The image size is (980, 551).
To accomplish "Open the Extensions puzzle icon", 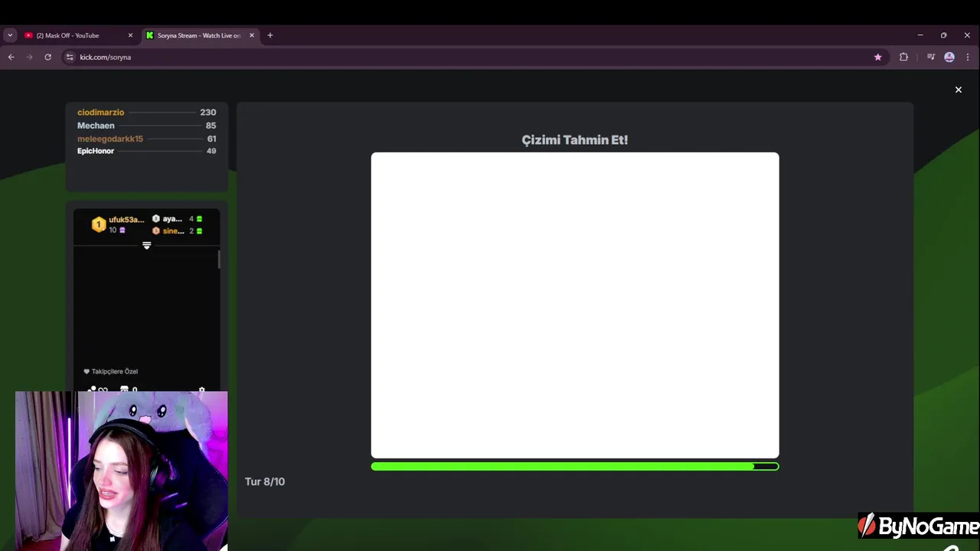I will [903, 57].
